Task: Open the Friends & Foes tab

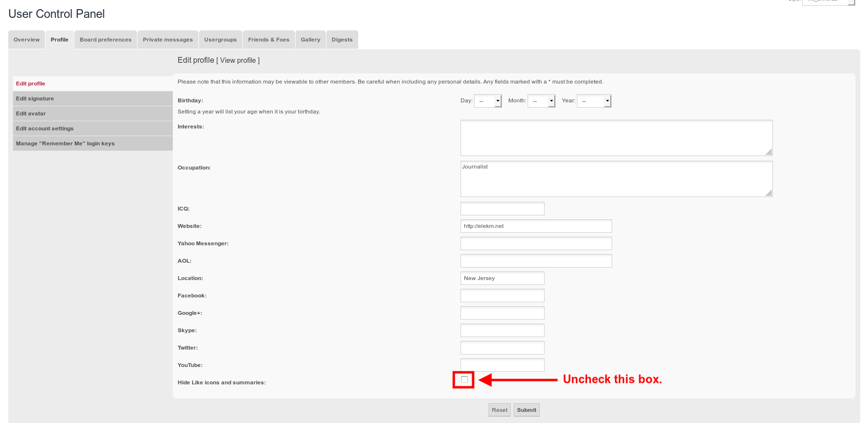Action: point(268,40)
